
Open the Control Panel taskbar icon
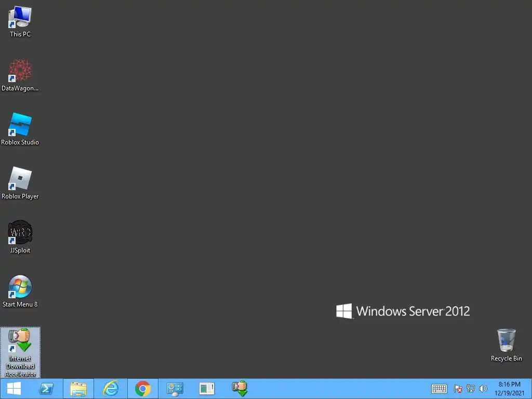[x=175, y=389]
